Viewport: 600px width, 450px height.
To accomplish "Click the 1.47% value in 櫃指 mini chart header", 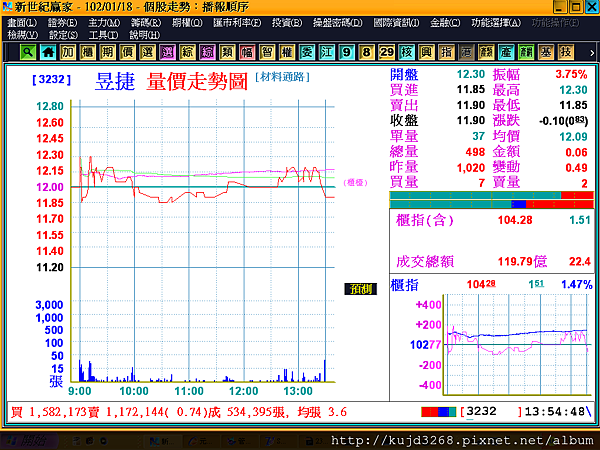I will click(577, 285).
